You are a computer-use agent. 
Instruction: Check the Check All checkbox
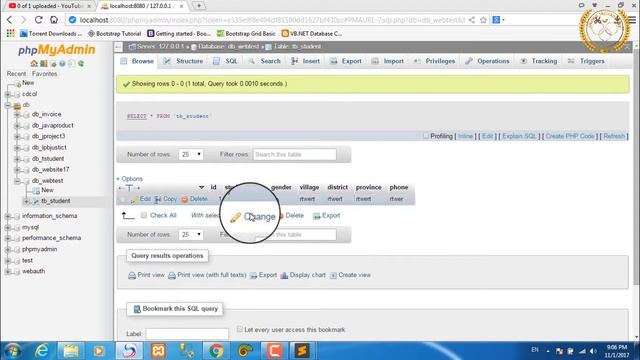[144, 215]
